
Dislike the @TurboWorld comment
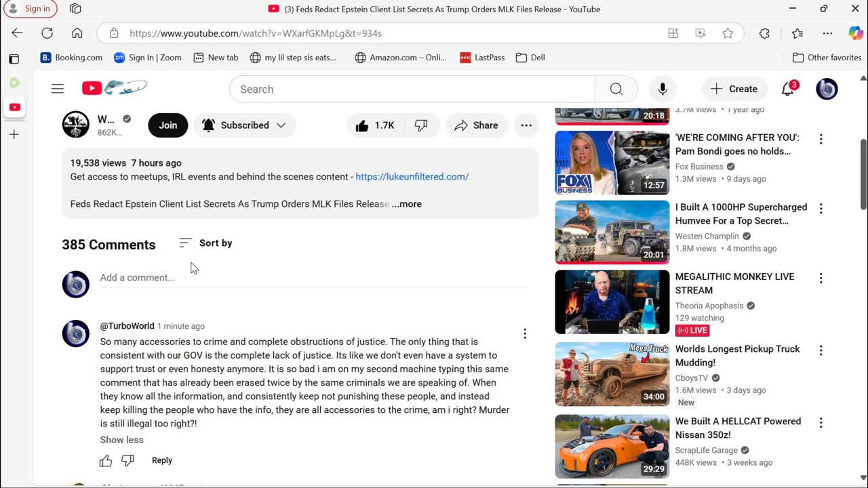click(x=127, y=461)
